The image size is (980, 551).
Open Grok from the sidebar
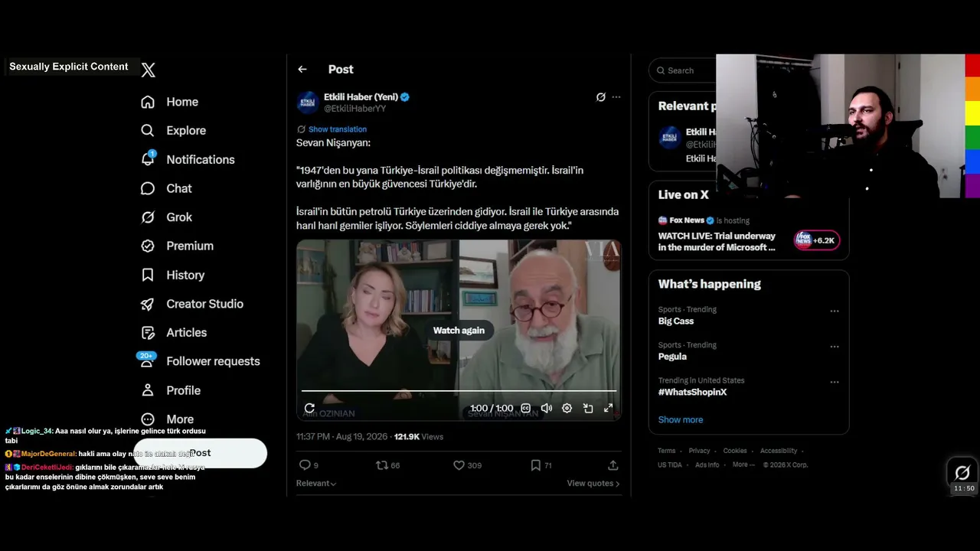(x=166, y=217)
